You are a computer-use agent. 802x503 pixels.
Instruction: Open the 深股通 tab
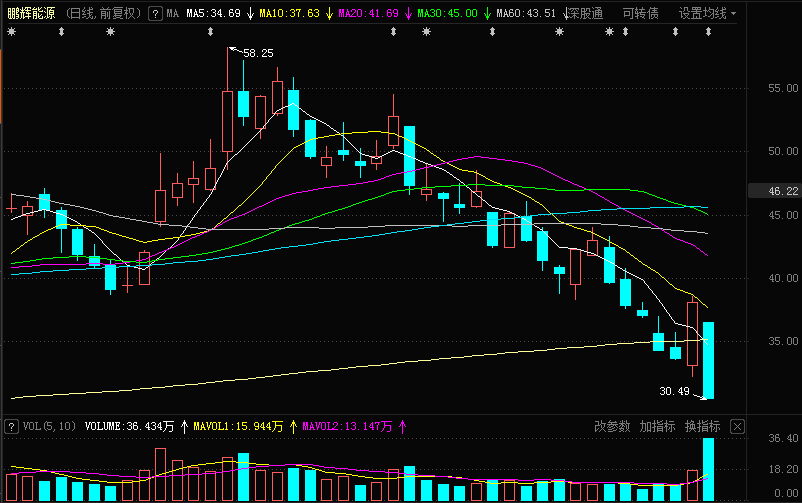(x=585, y=14)
